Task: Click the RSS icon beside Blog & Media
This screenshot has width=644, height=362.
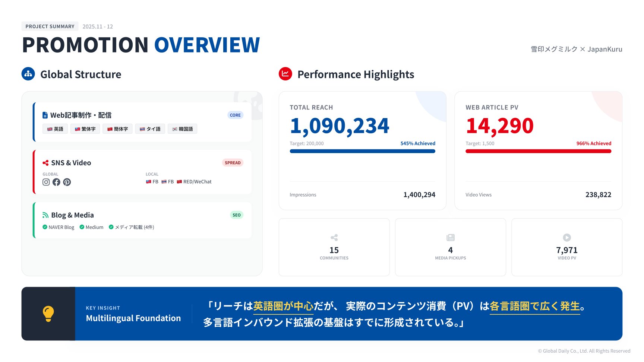Action: click(x=45, y=215)
